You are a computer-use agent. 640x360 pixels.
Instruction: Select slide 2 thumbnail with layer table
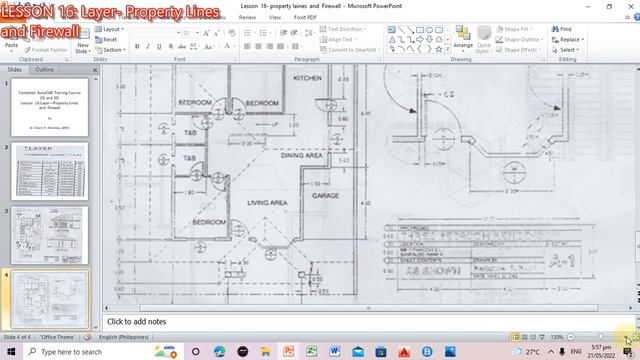pos(49,171)
